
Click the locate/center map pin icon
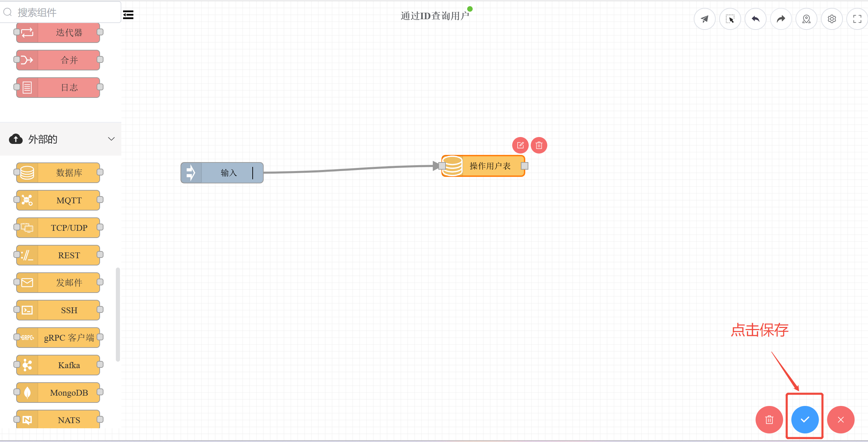[806, 19]
